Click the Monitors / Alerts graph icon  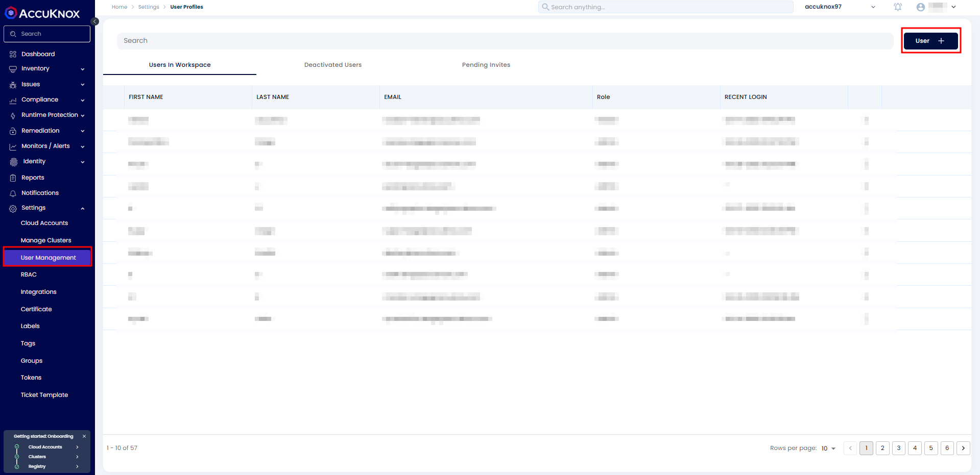(13, 146)
